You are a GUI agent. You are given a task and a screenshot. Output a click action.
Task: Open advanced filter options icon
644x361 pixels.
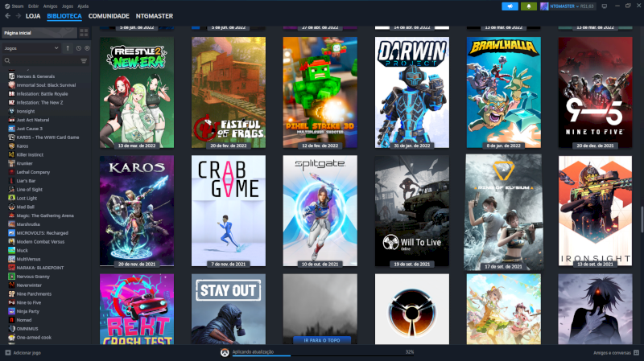tap(84, 61)
